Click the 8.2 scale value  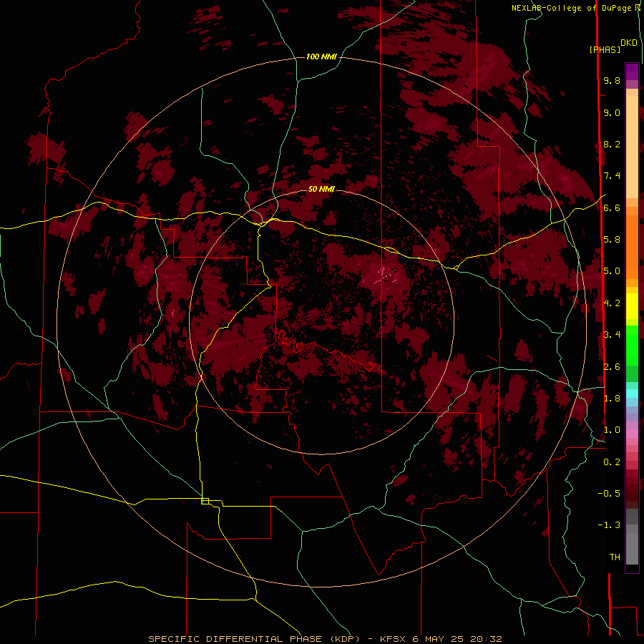[x=612, y=144]
